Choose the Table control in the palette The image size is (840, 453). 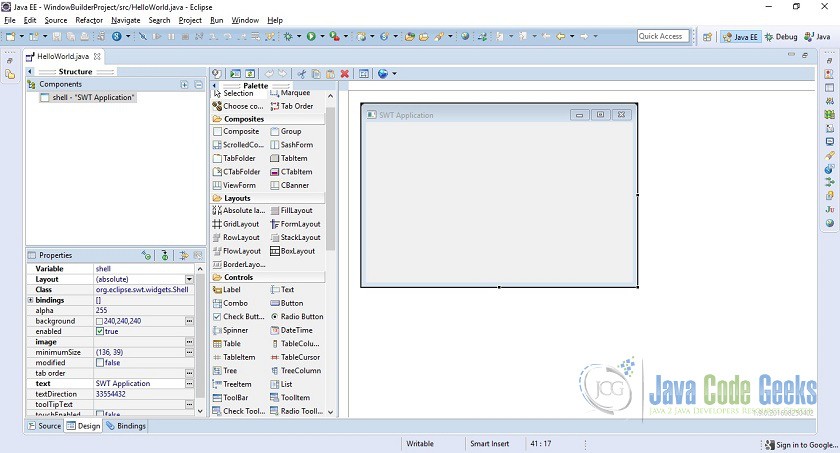[227, 344]
